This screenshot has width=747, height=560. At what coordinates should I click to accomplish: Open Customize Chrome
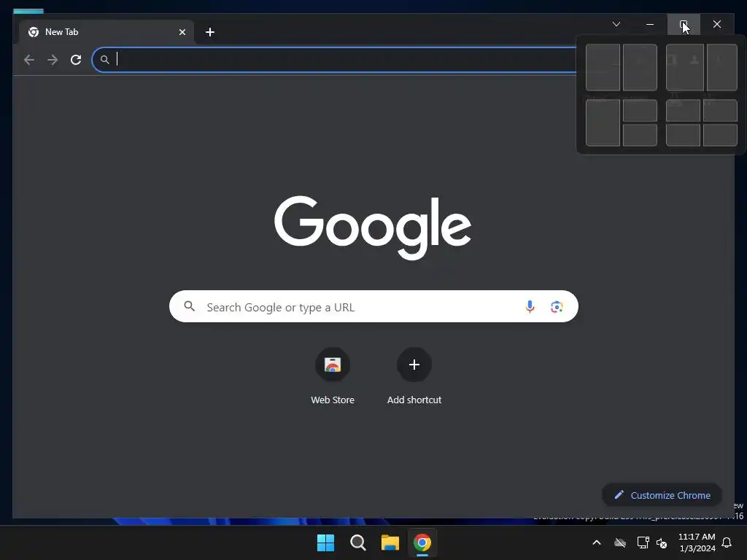pos(662,495)
